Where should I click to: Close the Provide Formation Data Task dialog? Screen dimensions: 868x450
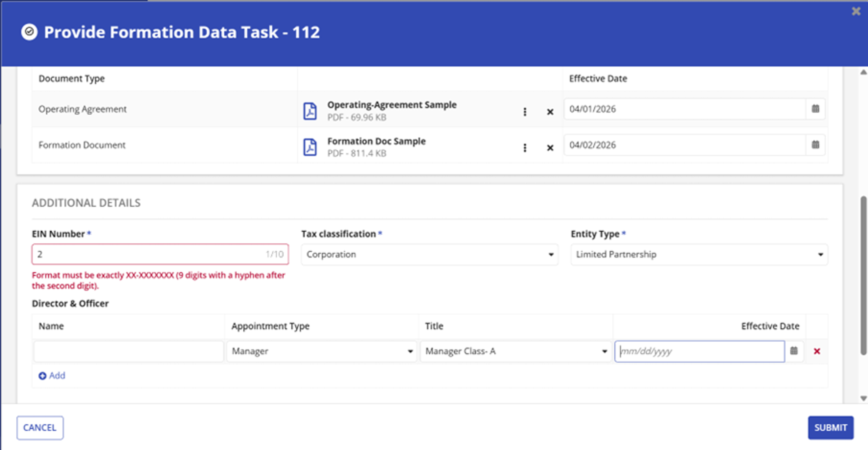[856, 11]
